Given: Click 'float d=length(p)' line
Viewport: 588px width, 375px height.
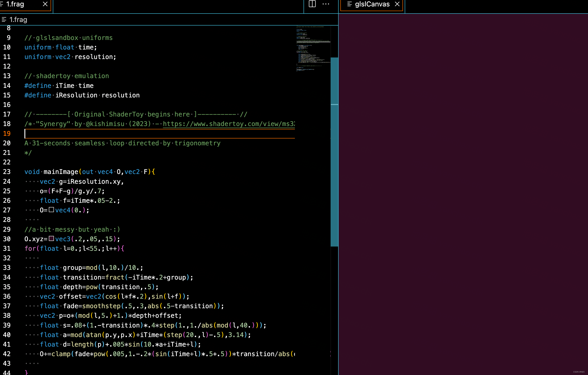Looking at the screenshot, I should 120,344.
